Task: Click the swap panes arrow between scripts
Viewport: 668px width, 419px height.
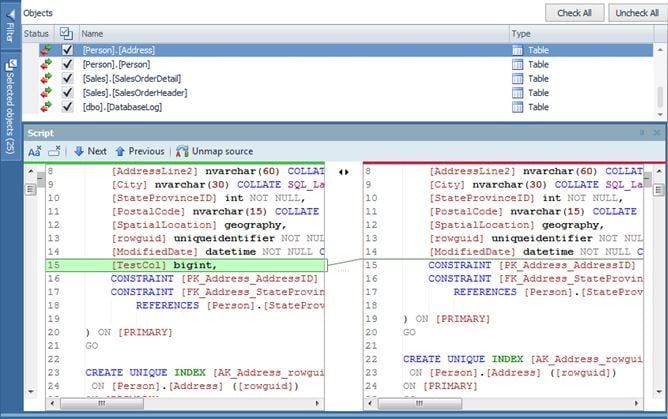Action: pos(344,172)
